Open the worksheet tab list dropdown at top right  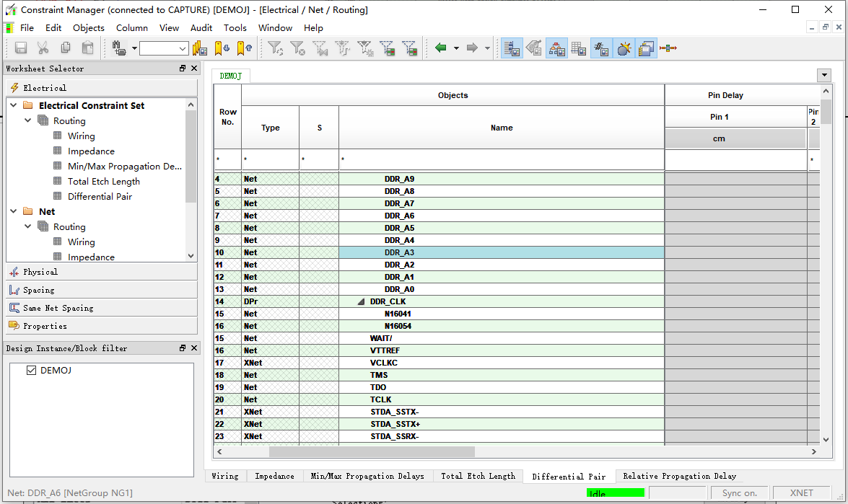pos(824,76)
